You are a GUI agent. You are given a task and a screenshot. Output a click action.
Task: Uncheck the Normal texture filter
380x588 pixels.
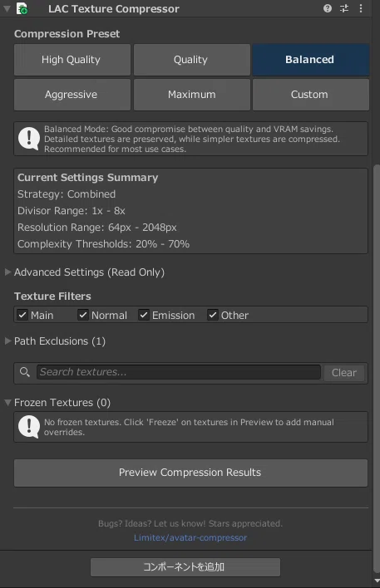tap(83, 315)
